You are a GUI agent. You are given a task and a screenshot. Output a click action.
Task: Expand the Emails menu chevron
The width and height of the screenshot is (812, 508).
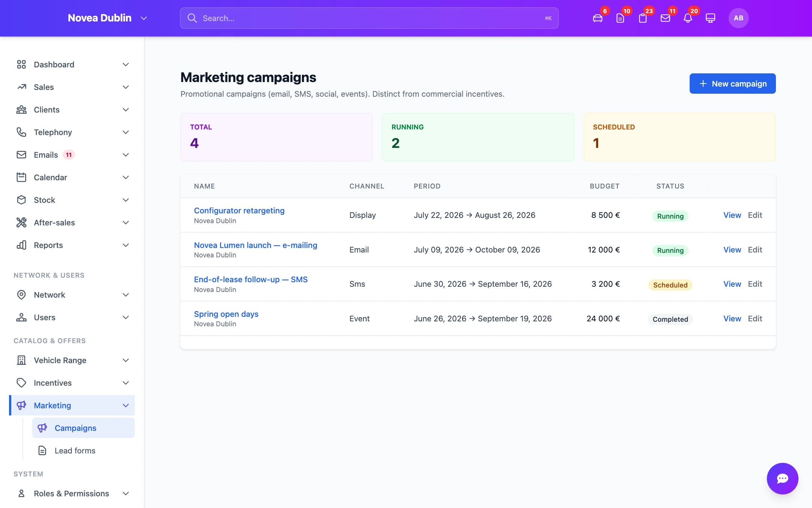pyautogui.click(x=126, y=155)
